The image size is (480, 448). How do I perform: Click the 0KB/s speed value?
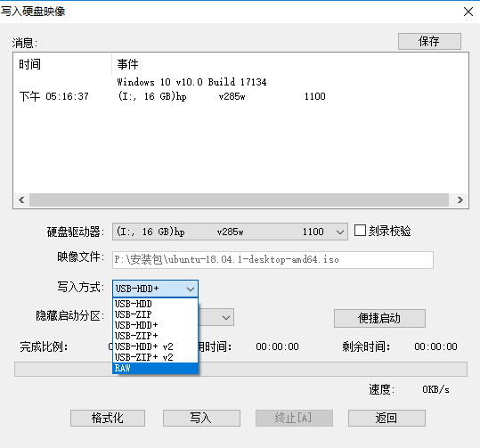pyautogui.click(x=436, y=389)
